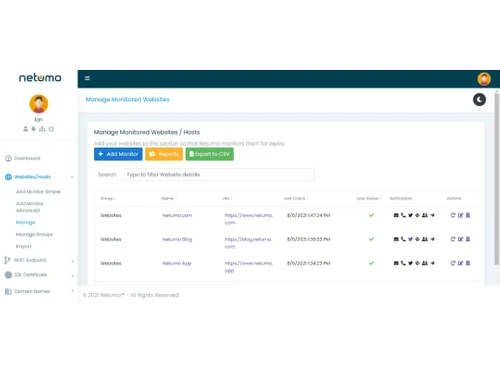Open Dashboard in the sidebar
This screenshot has height=375, width=500.
coord(27,158)
